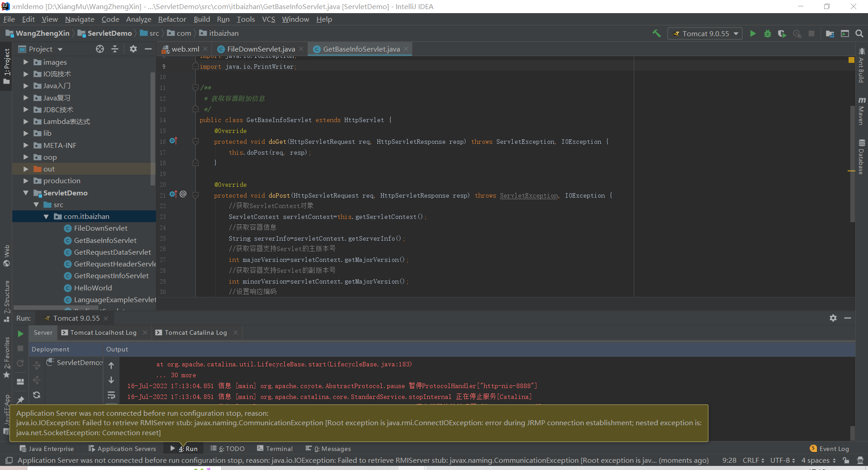
Task: Click the override gutter icon at line 21
Action: click(173, 195)
